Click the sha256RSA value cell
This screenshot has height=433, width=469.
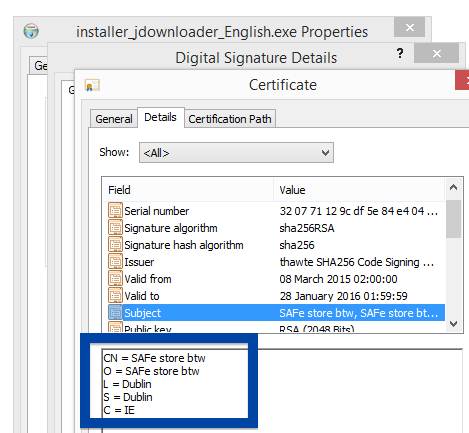click(x=307, y=228)
